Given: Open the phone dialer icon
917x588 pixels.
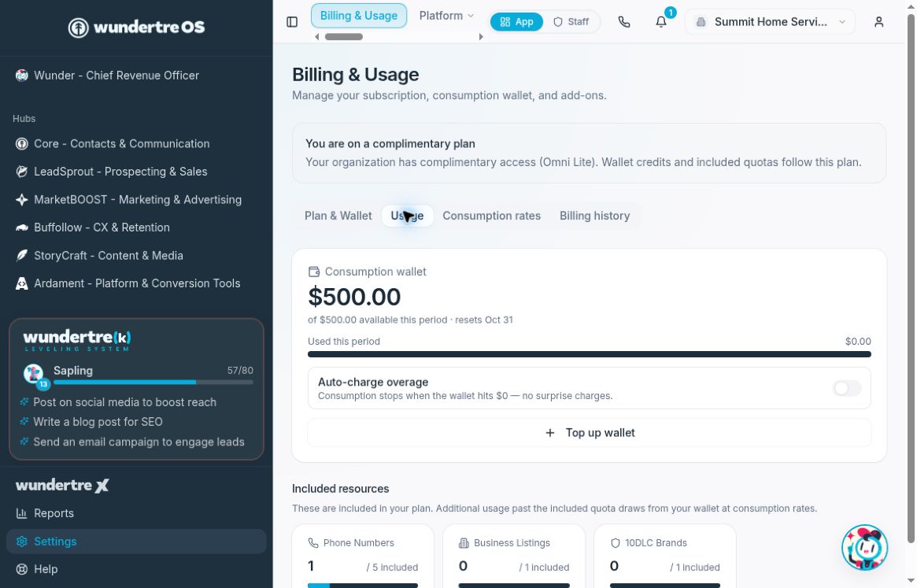Looking at the screenshot, I should [x=624, y=22].
